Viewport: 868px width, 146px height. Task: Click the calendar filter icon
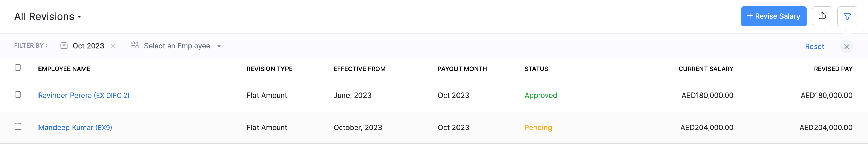tap(64, 46)
